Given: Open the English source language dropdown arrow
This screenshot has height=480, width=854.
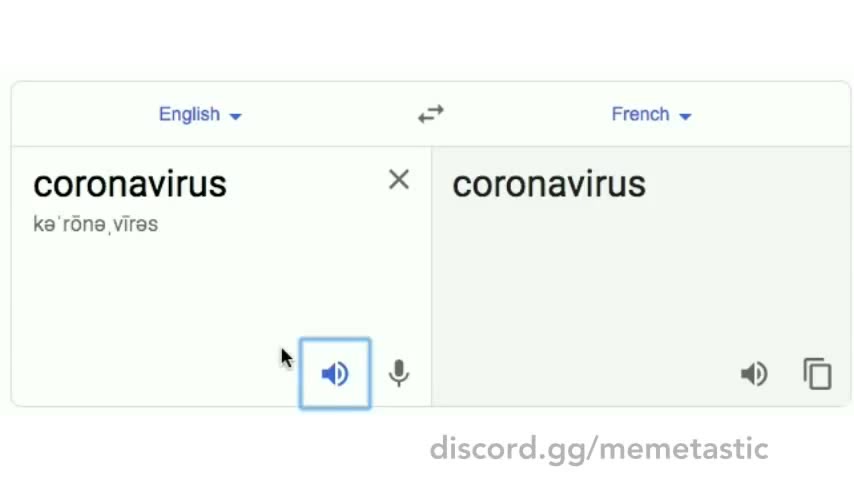Looking at the screenshot, I should point(236,116).
